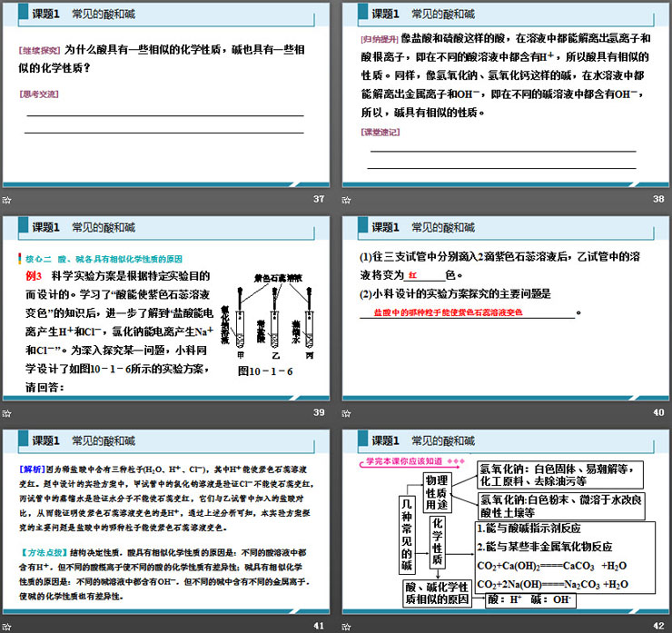Click the 几种常见的碱 box in the mind map
The width and height of the screenshot is (672, 633).
pos(405,538)
